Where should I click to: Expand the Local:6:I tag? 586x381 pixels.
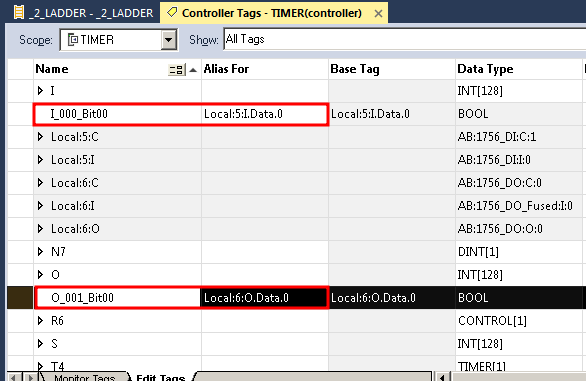40,206
